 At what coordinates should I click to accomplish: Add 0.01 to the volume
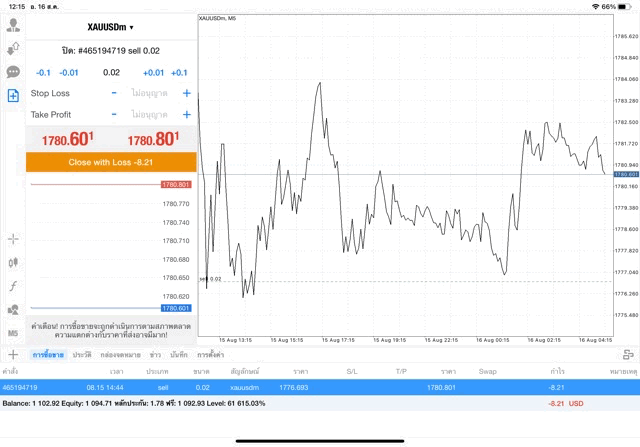point(153,72)
